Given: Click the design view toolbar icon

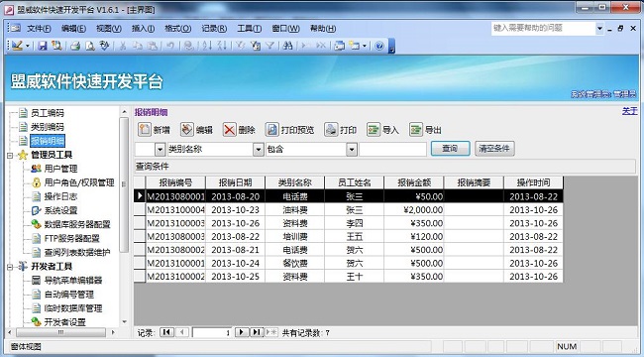Looking at the screenshot, I should 17,46.
